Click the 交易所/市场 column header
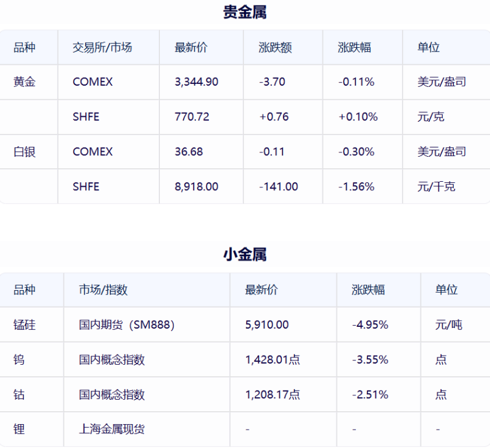Screen dimensions: 490x448 [102, 48]
